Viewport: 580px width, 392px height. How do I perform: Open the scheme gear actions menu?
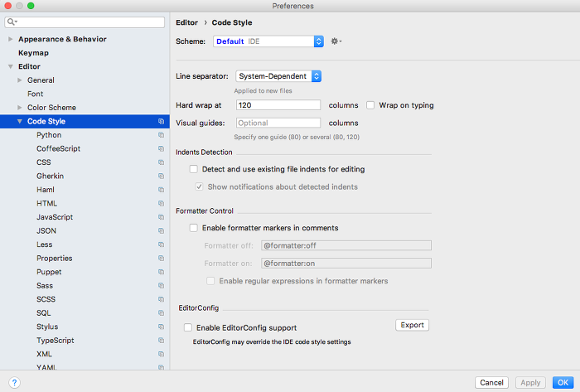(x=336, y=41)
